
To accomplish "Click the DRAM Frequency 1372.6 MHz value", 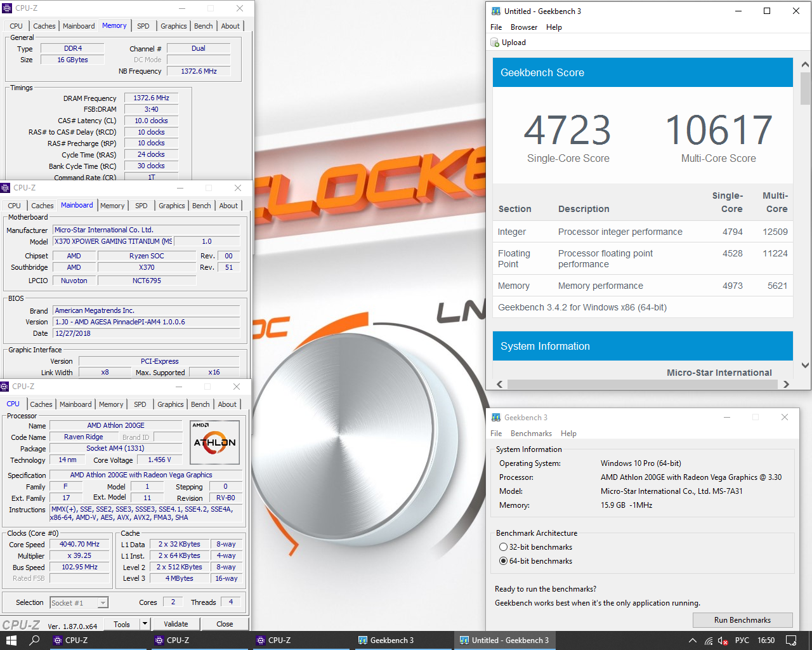I will [x=151, y=98].
